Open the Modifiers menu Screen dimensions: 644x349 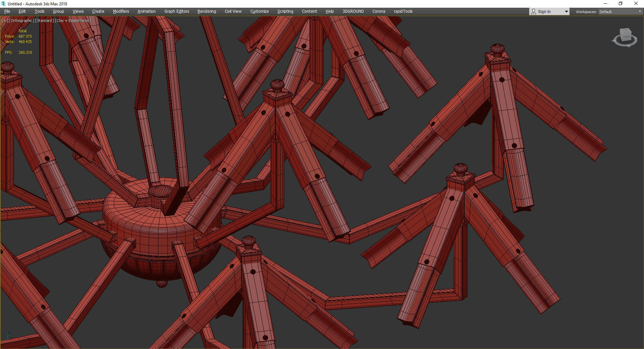pos(121,11)
